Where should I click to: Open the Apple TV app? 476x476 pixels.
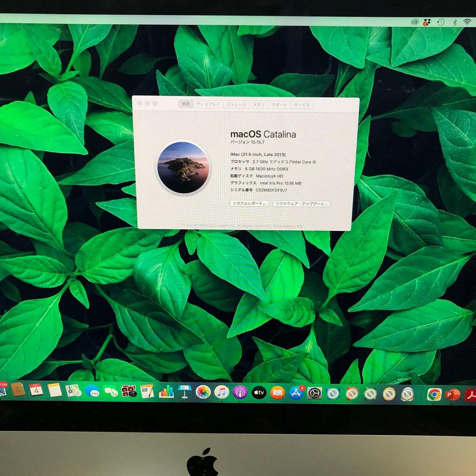pyautogui.click(x=259, y=392)
